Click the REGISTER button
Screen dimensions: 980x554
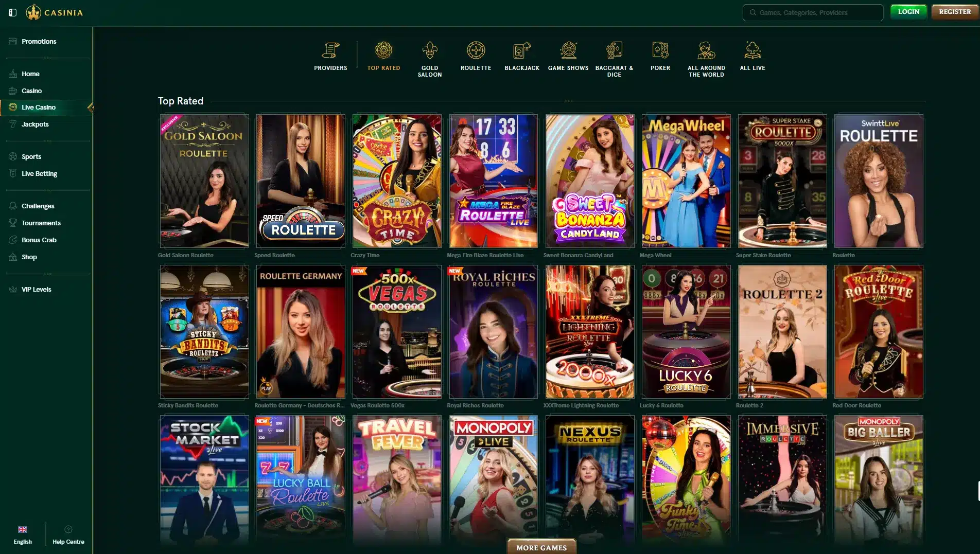[x=955, y=12]
